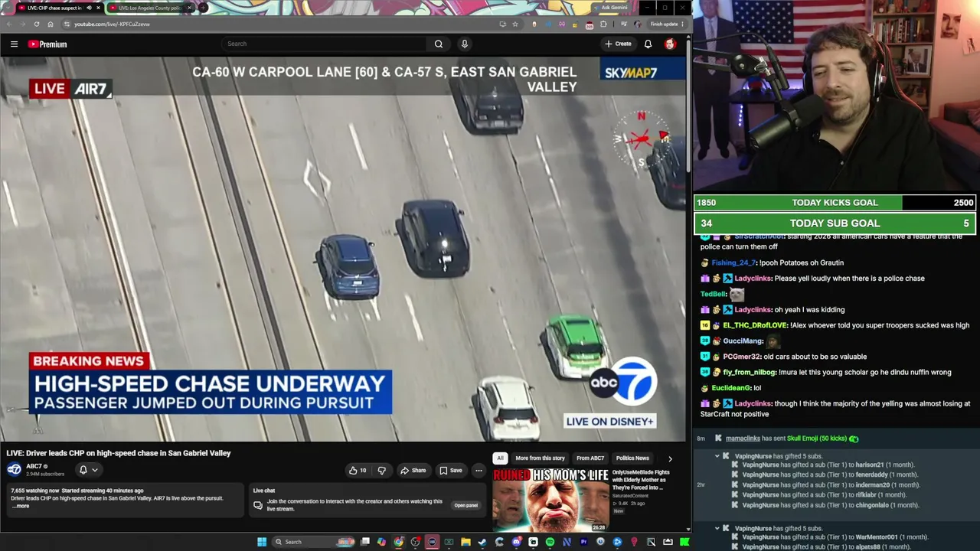The height and width of the screenshot is (551, 980).
Task: Click the live chase video player
Action: 343,250
